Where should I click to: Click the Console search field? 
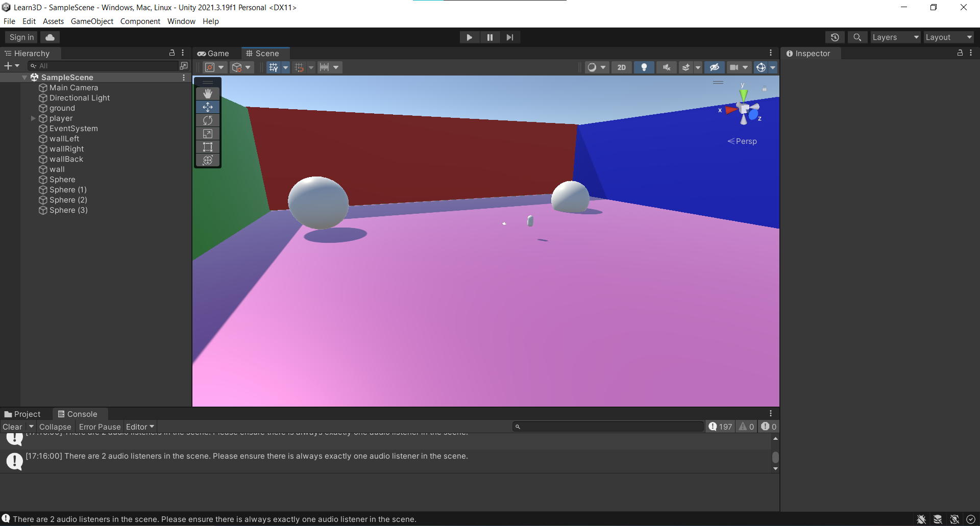pyautogui.click(x=608, y=427)
